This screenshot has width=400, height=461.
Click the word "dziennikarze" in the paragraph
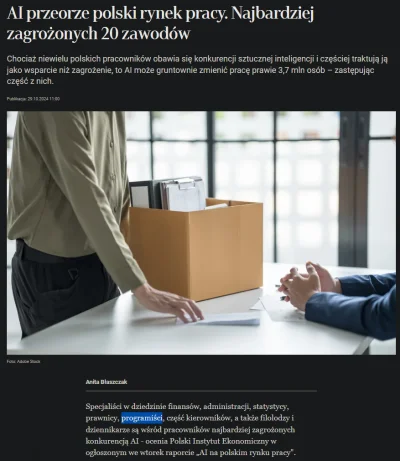click(105, 430)
